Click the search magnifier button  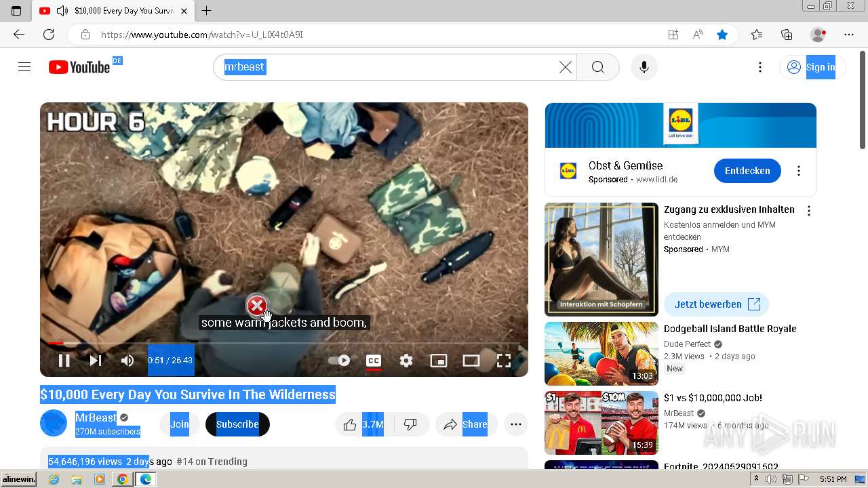point(597,67)
